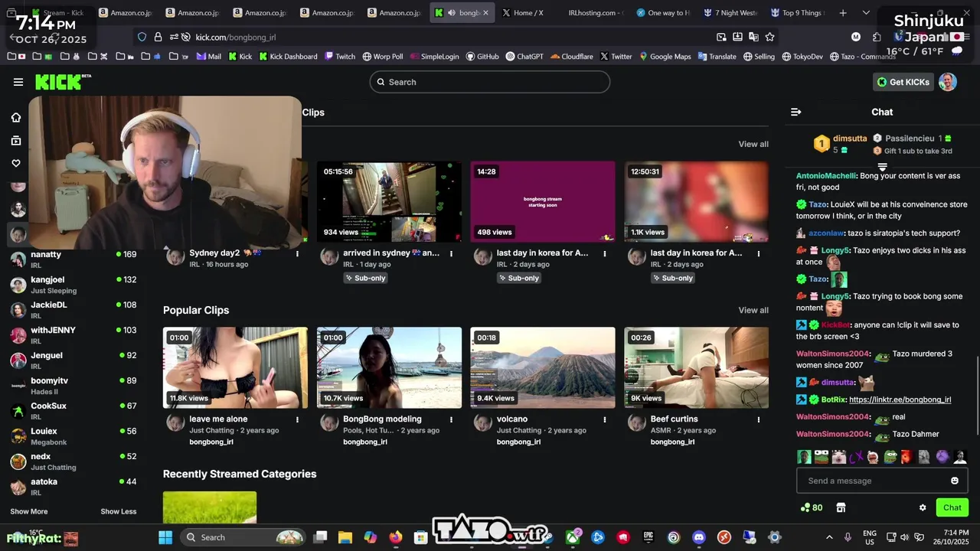The width and height of the screenshot is (980, 551).
Task: Click Show Less in channel sidebar
Action: pos(119,511)
